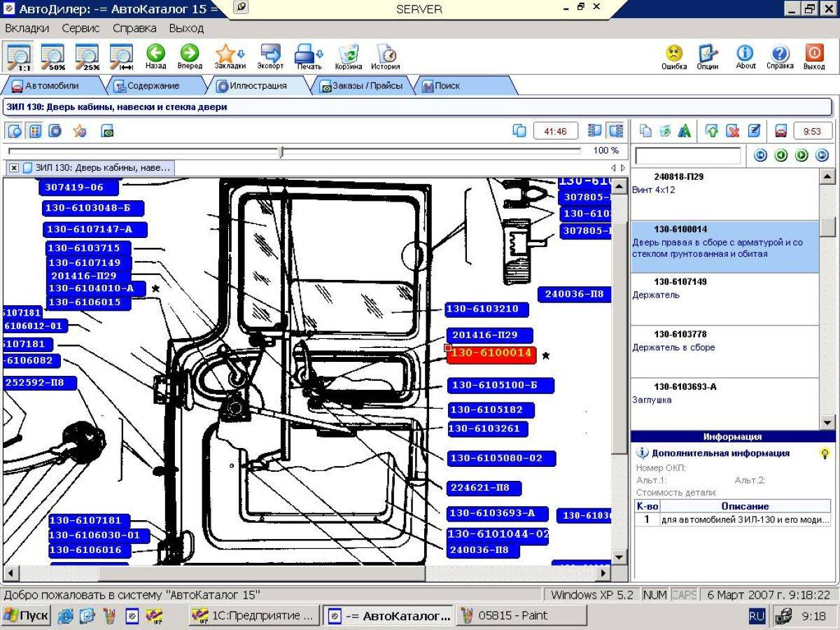Report an error via Ошибка icon
840x630 pixels.
pyautogui.click(x=674, y=57)
